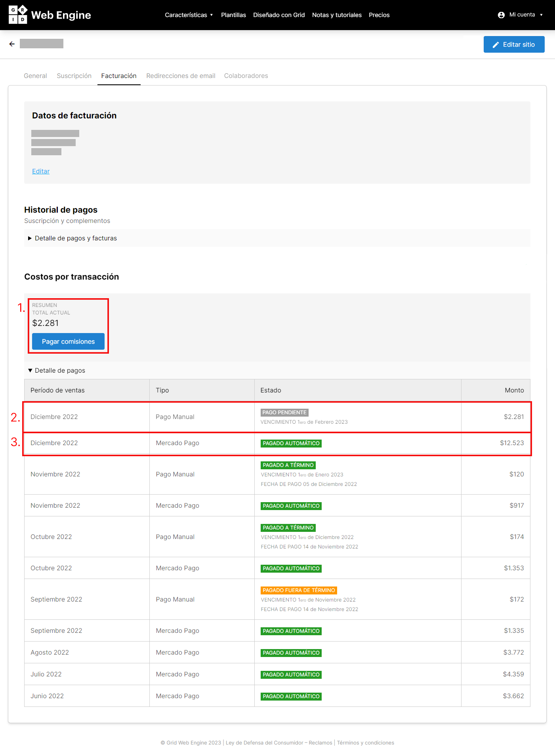555x756 pixels.
Task: Switch to the Suscripción tab
Action: click(x=74, y=76)
